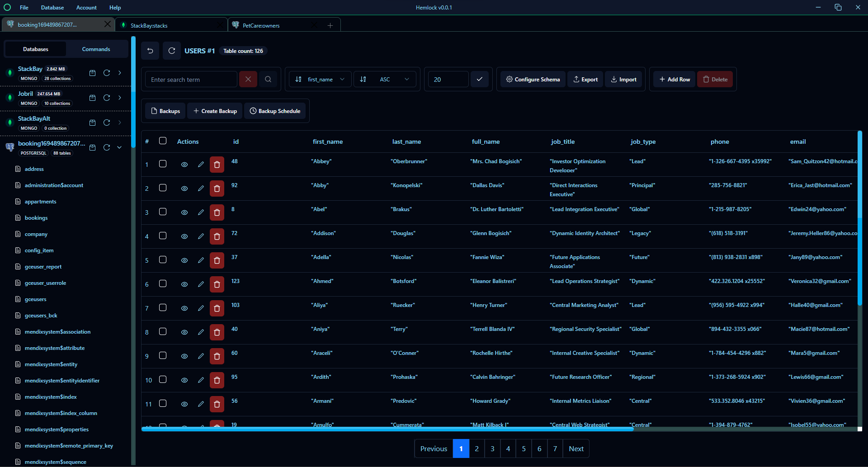Run search with the magnifier icon
Image resolution: width=868 pixels, height=467 pixels.
point(268,79)
